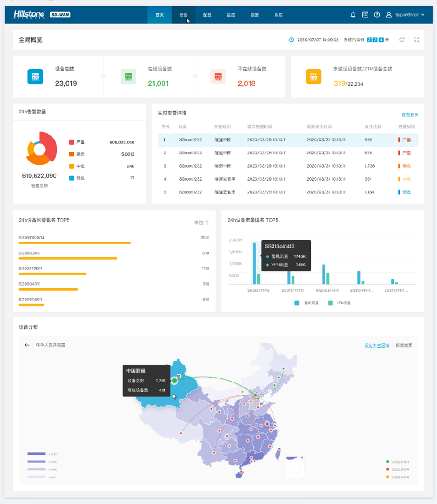Click the orange ZTP device icon
The image size is (437, 504).
[314, 77]
